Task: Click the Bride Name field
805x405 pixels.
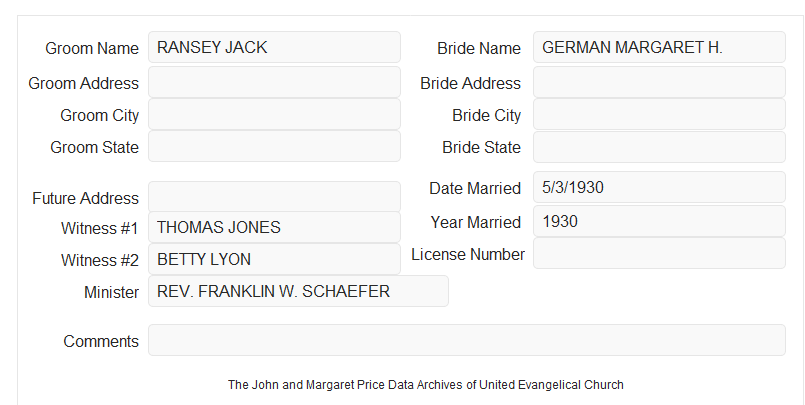Action: click(x=659, y=47)
